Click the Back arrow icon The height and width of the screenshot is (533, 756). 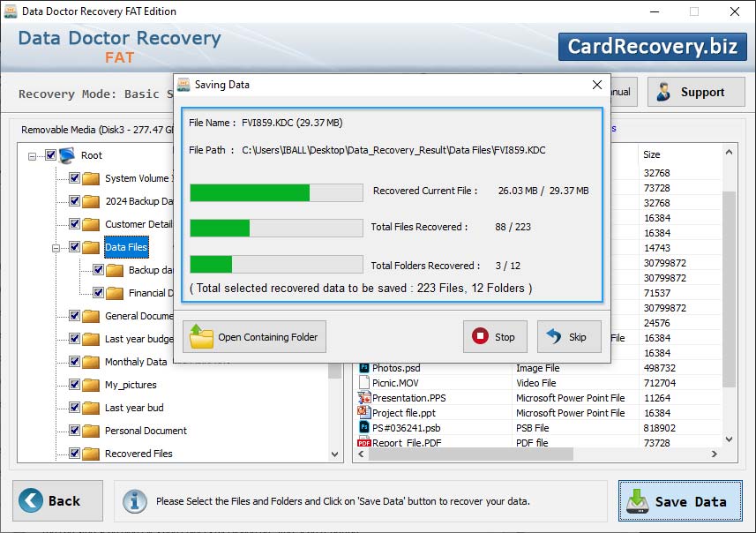[31, 500]
